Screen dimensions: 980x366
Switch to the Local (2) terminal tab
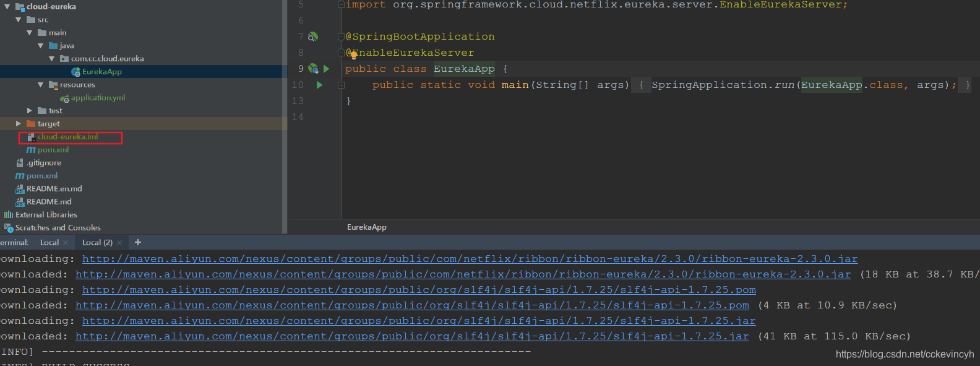pyautogui.click(x=97, y=243)
